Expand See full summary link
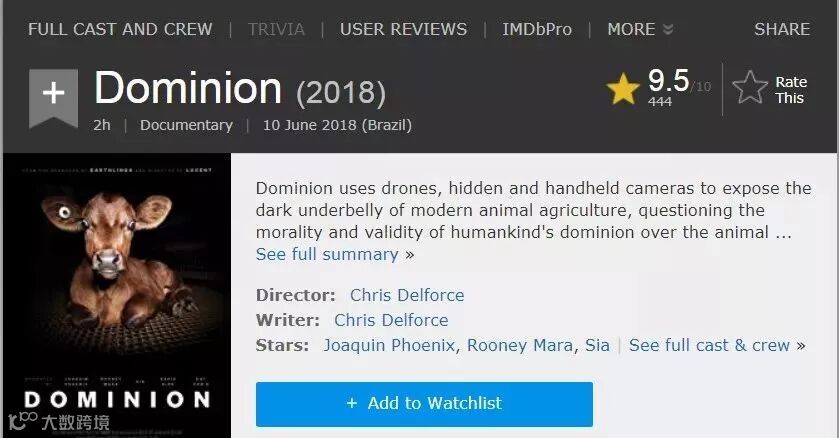Image resolution: width=839 pixels, height=438 pixels. 327,254
